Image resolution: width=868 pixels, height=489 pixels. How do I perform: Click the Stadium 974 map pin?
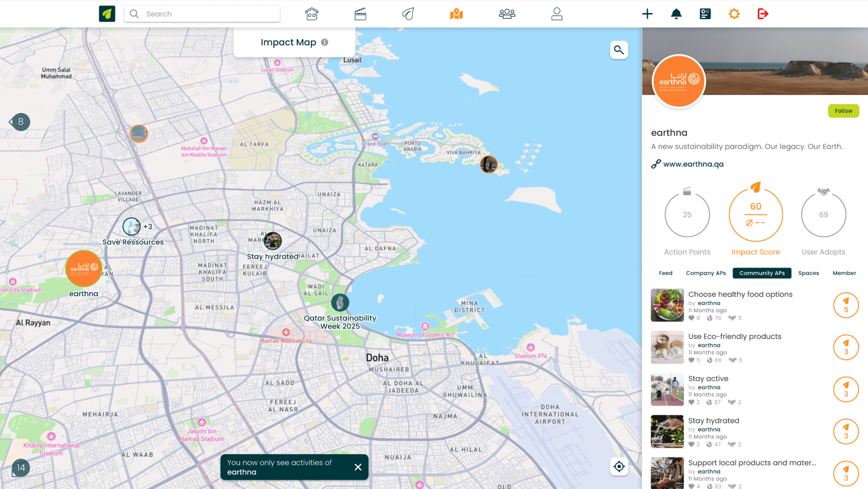click(x=531, y=347)
